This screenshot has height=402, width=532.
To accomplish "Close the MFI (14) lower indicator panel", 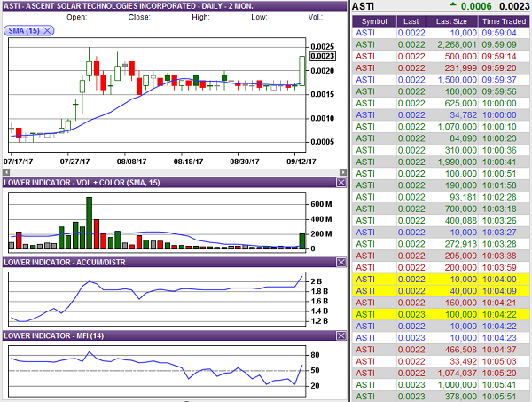I will coord(341,335).
